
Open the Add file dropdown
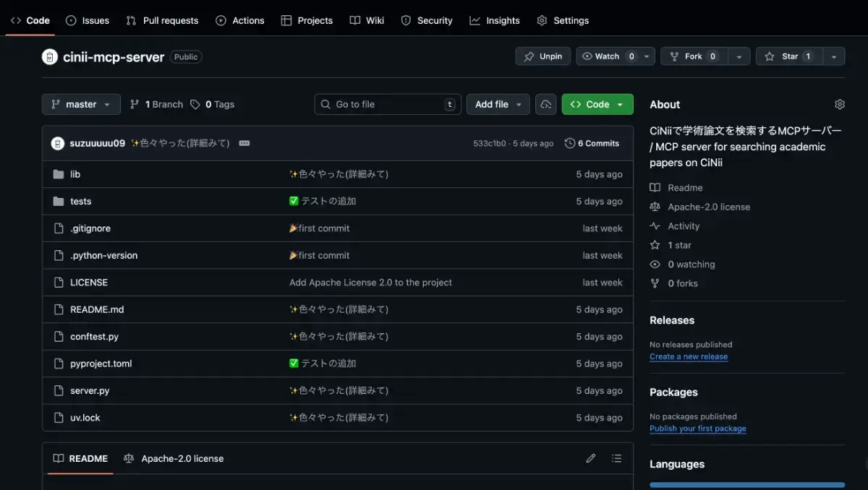(498, 104)
